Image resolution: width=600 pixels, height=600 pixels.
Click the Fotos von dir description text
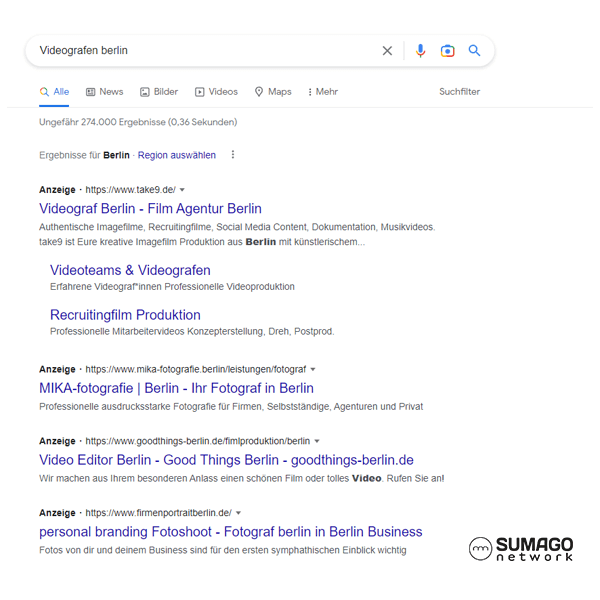pyautogui.click(x=223, y=550)
